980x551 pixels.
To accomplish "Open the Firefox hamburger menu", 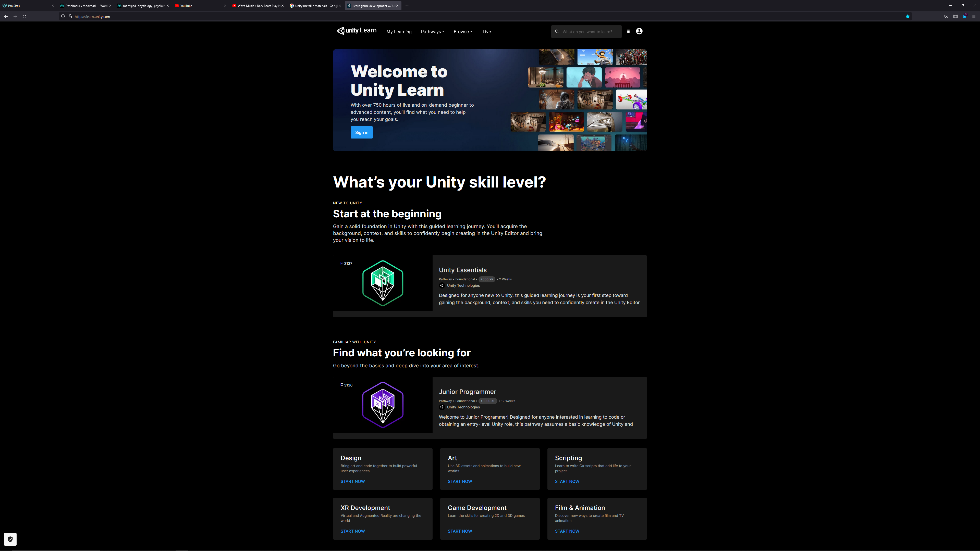I will coord(974,16).
